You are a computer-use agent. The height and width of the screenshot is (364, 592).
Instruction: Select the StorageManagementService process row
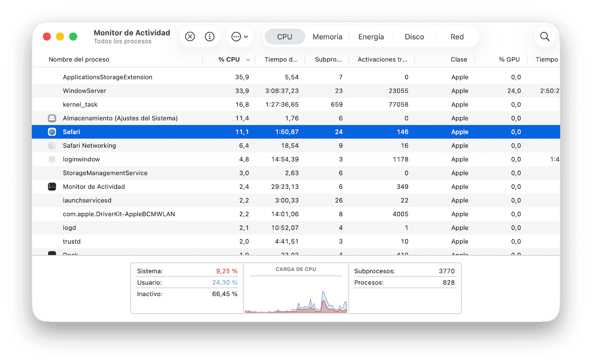[296, 173]
